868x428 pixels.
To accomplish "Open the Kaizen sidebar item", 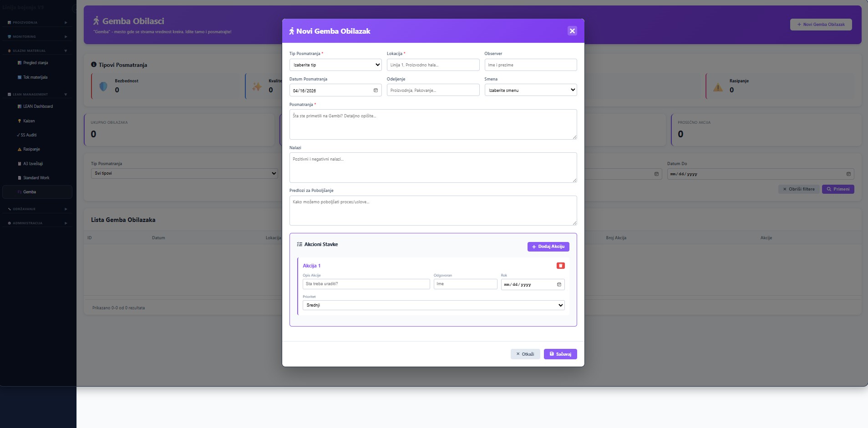I will [x=37, y=121].
